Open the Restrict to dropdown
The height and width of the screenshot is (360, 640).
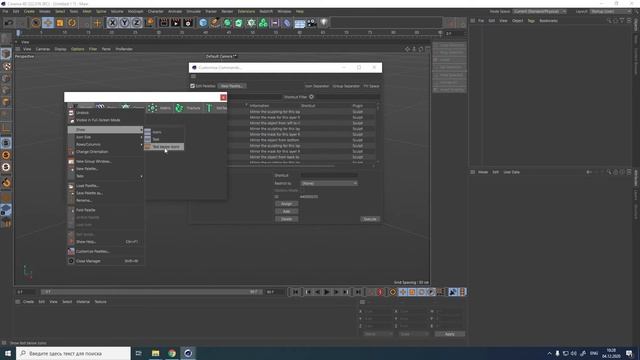[329, 183]
